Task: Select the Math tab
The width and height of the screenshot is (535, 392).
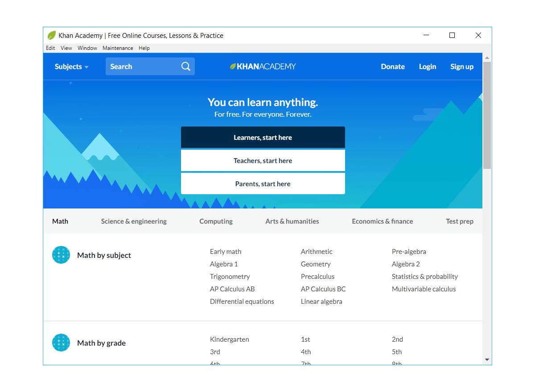Action: point(60,221)
